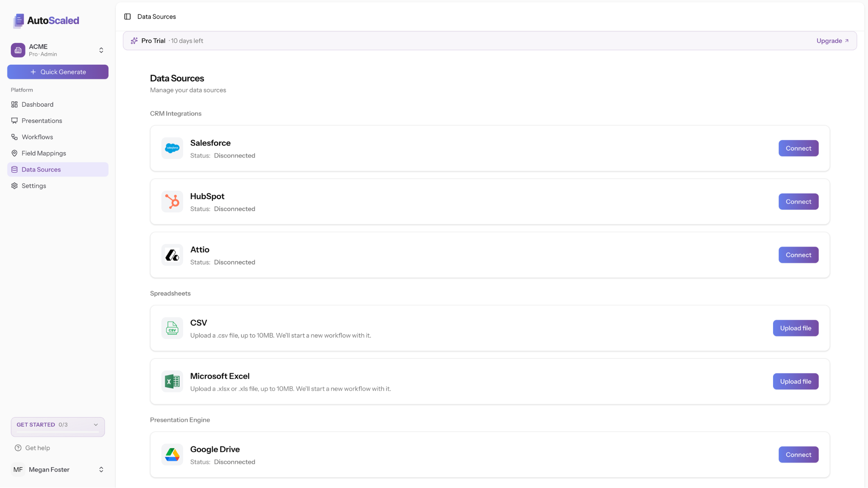Click the Pro Trial sparkle icon
The image size is (868, 488).
[x=134, y=40]
